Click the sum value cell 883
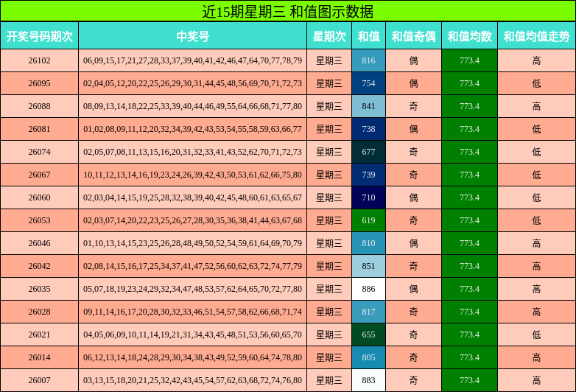 point(368,380)
